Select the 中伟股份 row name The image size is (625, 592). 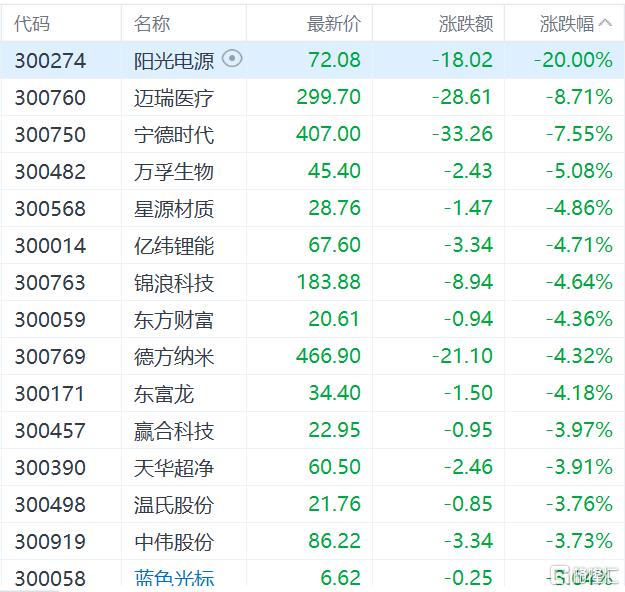coord(174,541)
